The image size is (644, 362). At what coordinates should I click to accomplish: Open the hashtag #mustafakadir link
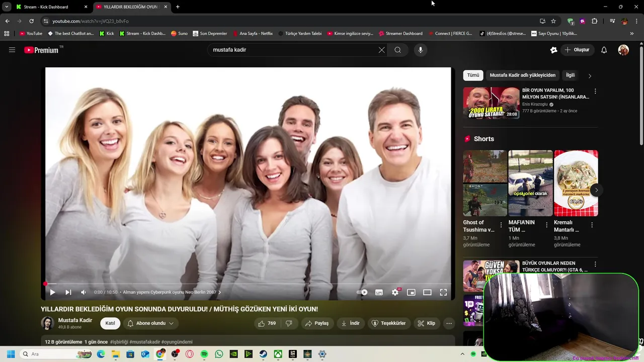coord(144,342)
